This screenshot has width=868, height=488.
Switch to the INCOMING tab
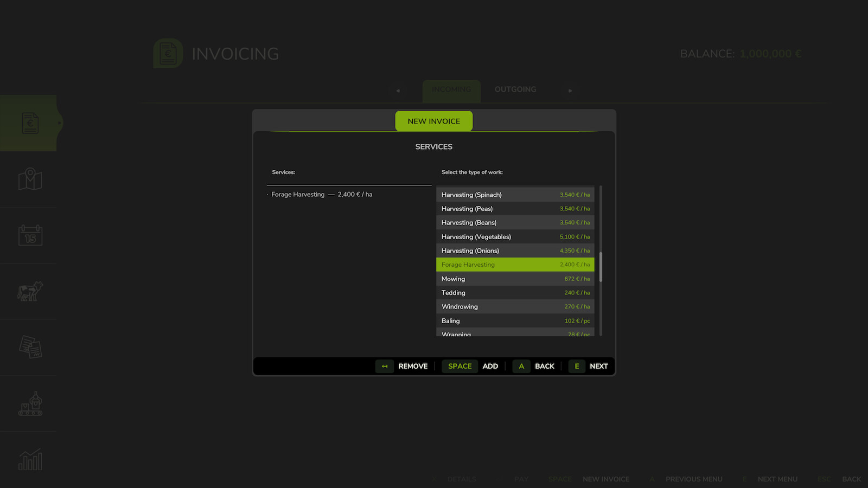[451, 89]
